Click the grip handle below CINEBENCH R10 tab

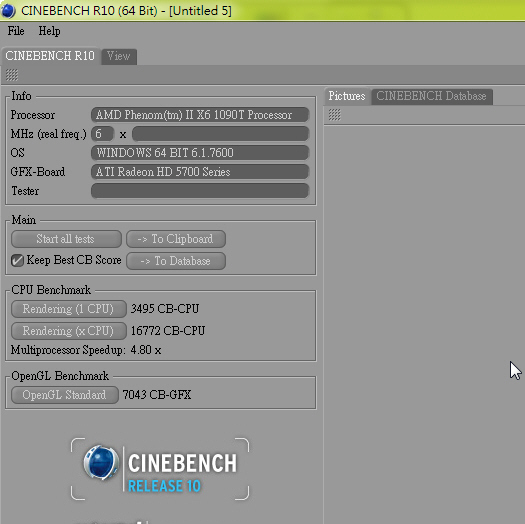tap(12, 75)
